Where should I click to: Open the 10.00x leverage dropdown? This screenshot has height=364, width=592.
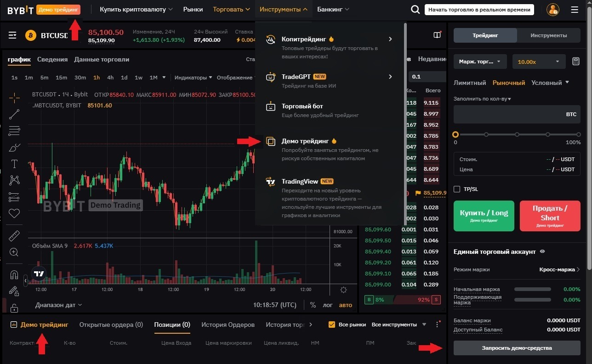click(539, 62)
